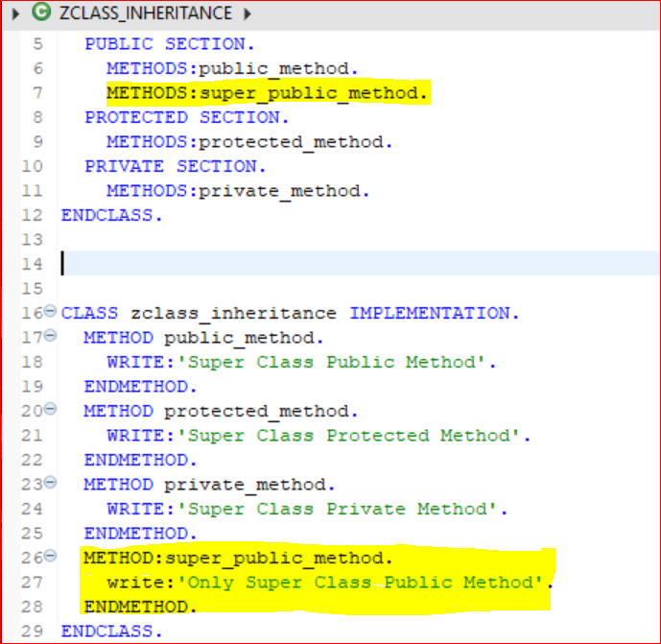The height and width of the screenshot is (644, 661).
Task: Click 'PROTECTED SECTION.' on line 8
Action: (187, 118)
